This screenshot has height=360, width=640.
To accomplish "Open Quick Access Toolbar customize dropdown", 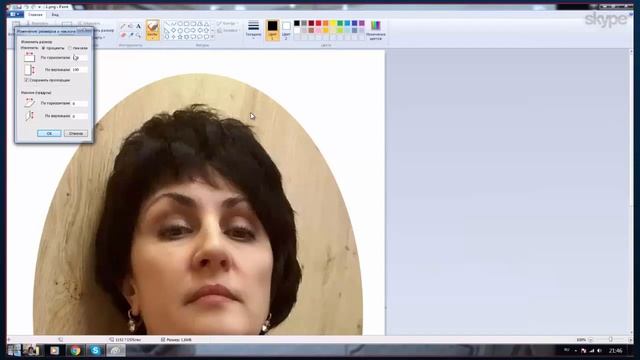I will coord(40,7).
